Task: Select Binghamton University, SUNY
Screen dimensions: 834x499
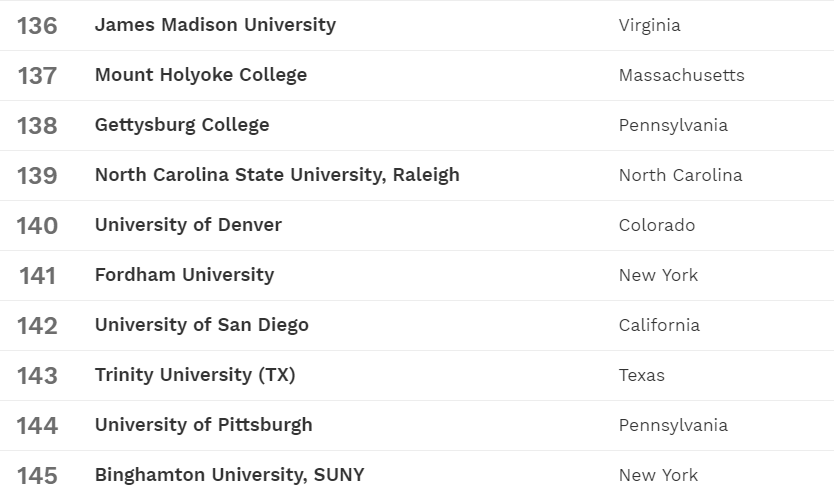Action: click(229, 475)
